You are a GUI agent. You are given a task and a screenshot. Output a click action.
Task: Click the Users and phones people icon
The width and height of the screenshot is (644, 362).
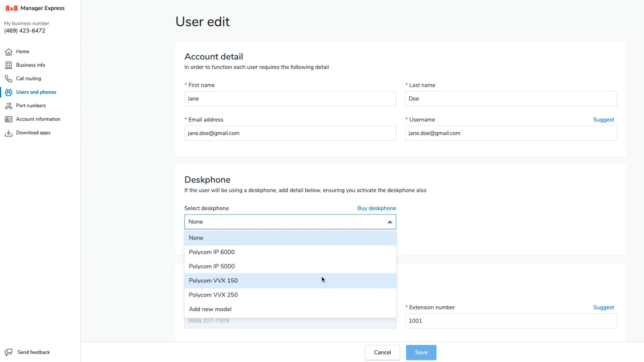9,92
